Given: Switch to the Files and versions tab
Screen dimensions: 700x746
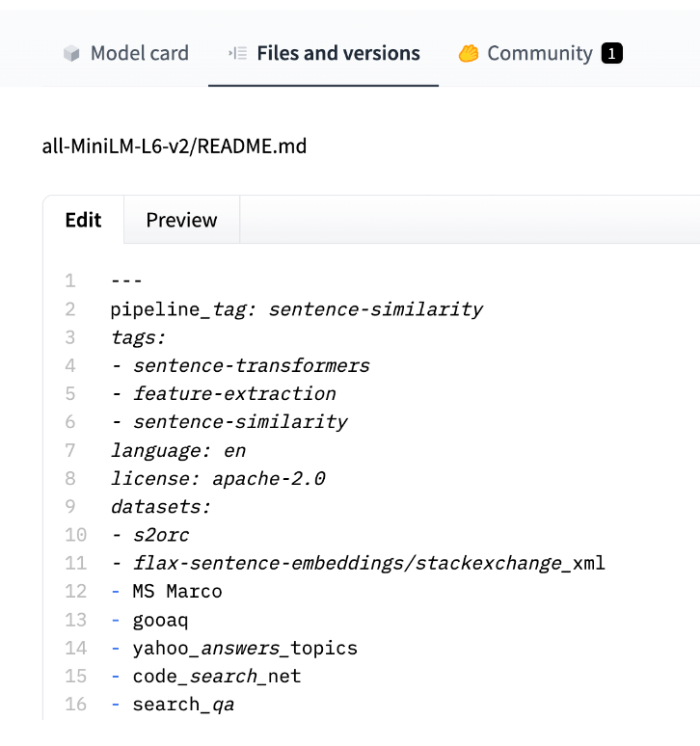Looking at the screenshot, I should click(337, 54).
